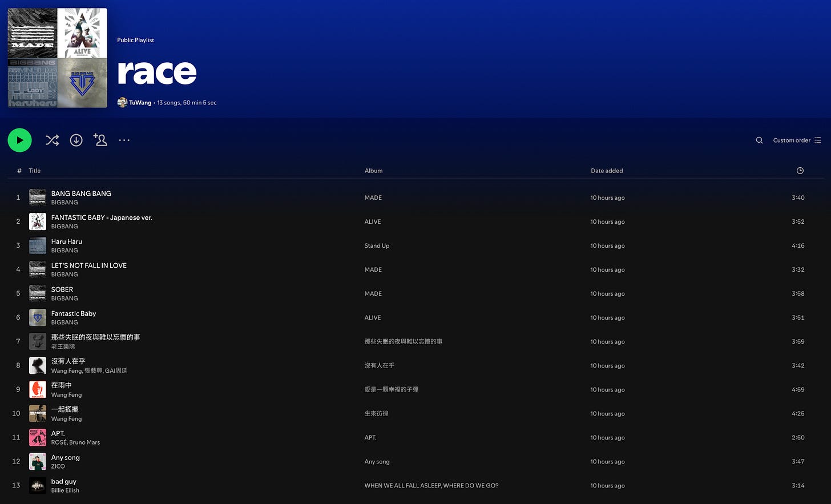Click the race playlist cover image
The image size is (831, 504).
57,58
